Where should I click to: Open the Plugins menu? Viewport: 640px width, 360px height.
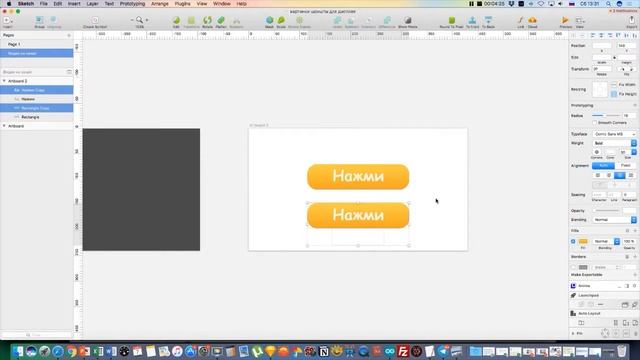(182, 4)
